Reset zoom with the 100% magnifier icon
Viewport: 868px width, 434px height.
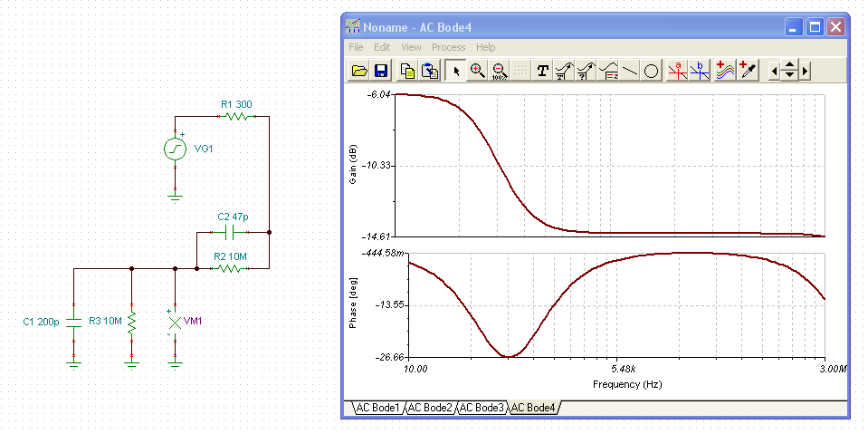[500, 71]
